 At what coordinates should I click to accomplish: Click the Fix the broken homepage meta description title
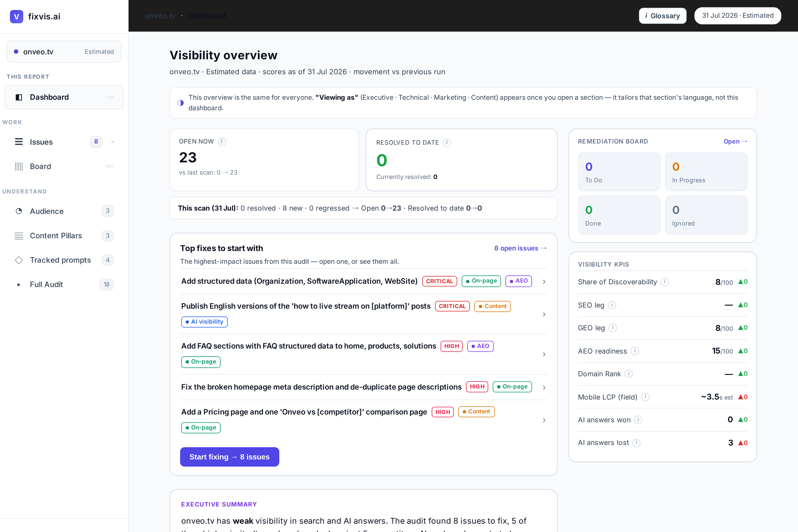point(321,387)
